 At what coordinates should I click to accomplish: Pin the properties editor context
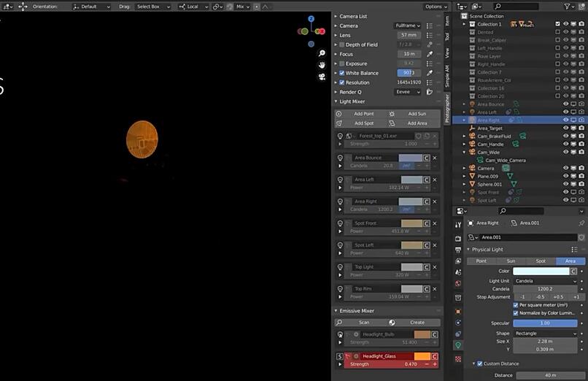[x=581, y=223]
